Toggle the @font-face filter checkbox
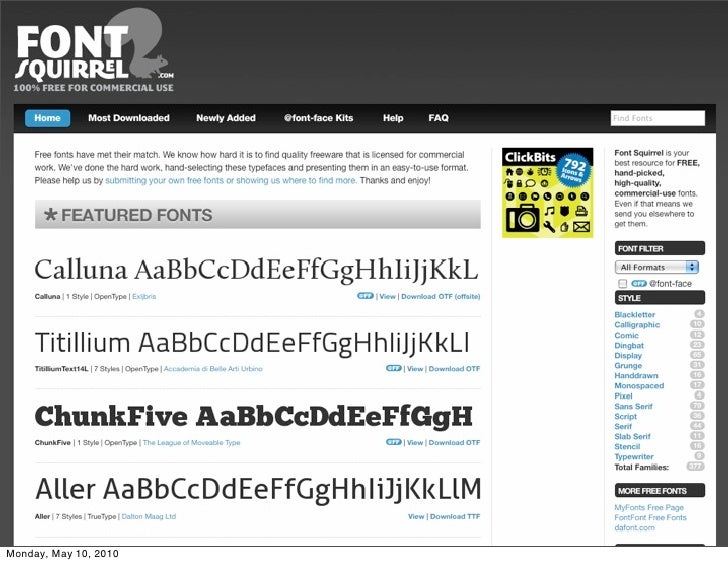Screen dimensions: 728x564 tap(623, 284)
